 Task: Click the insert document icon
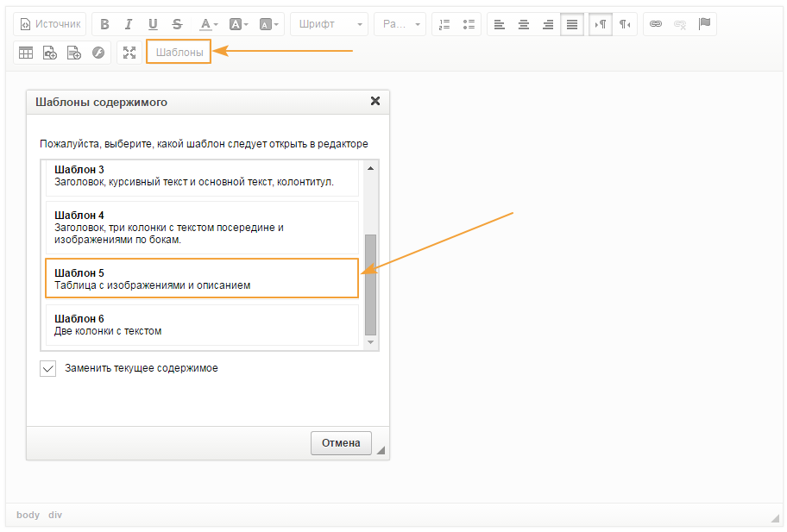click(74, 53)
